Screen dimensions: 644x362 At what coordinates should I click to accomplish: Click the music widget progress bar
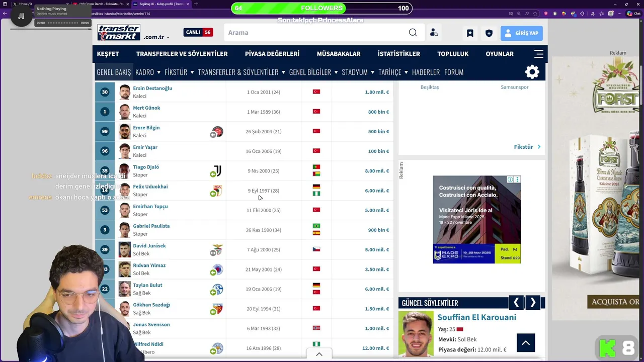pyautogui.click(x=63, y=23)
